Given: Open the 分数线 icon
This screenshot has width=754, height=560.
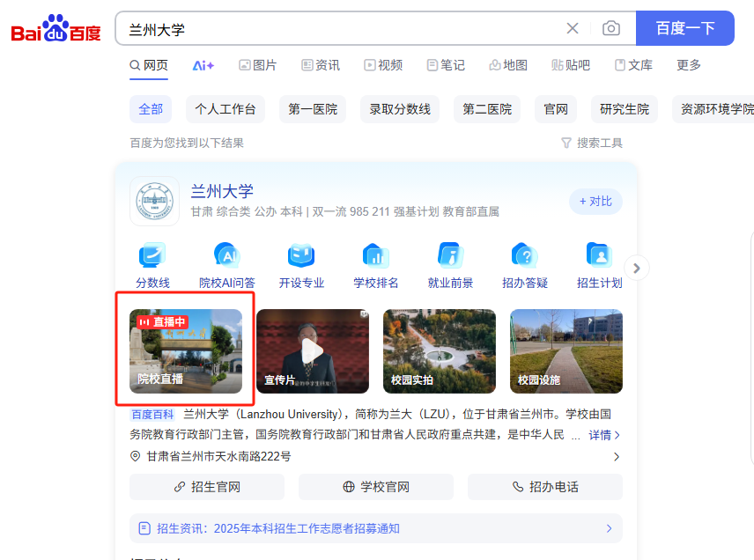Looking at the screenshot, I should 152,265.
